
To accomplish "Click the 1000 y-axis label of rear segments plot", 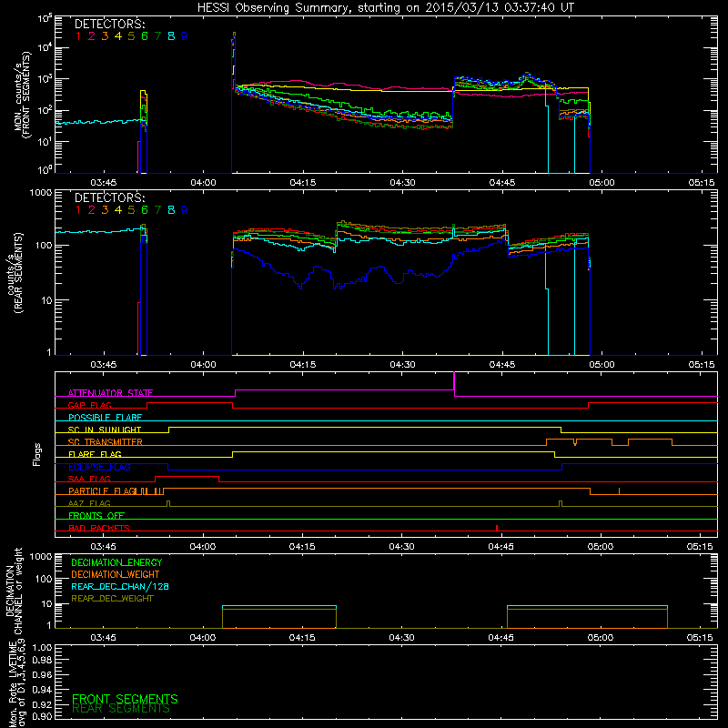I will pos(41,193).
